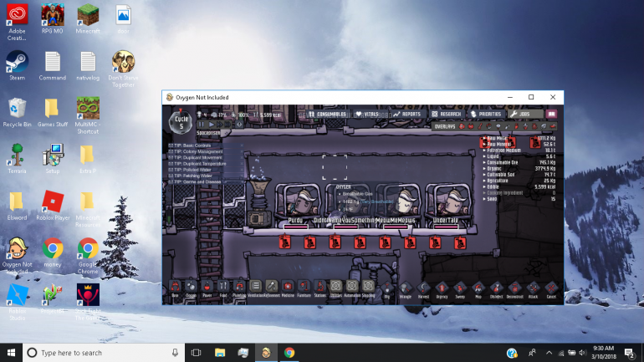Select the Harvest tool
The width and height of the screenshot is (644, 362).
[423, 289]
